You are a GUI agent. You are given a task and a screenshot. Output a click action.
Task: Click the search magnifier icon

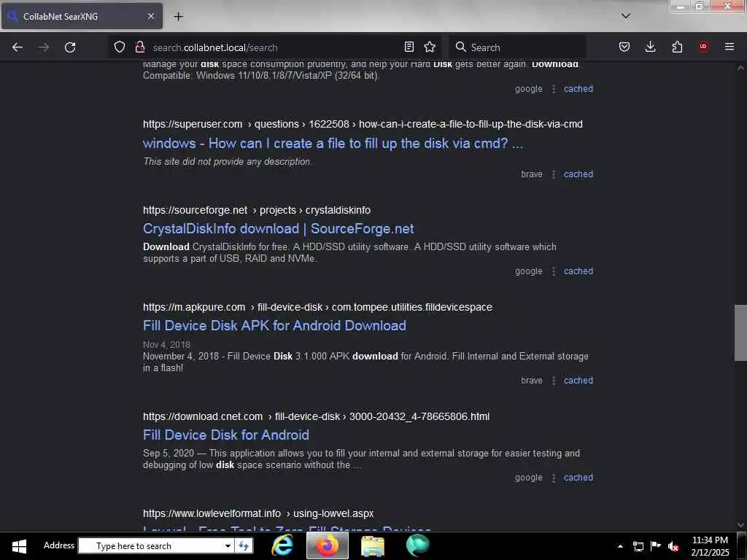461,47
